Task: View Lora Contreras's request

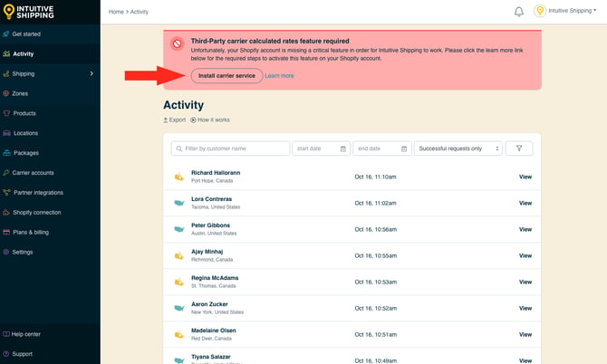Action: coord(525,203)
